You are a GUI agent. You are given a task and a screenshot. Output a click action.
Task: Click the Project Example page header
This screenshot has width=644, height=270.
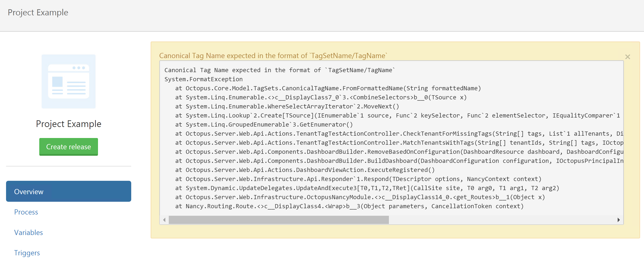click(x=38, y=12)
